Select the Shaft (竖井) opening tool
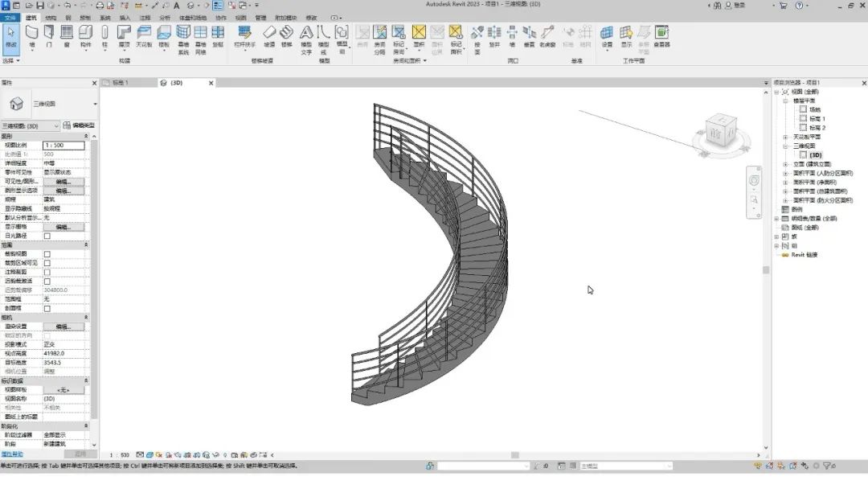 494,36
